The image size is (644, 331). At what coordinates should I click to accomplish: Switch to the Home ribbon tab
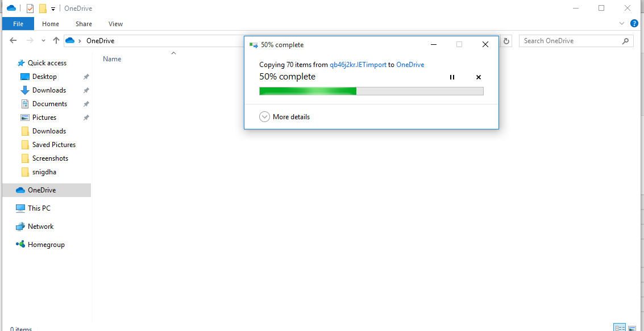pyautogui.click(x=51, y=24)
